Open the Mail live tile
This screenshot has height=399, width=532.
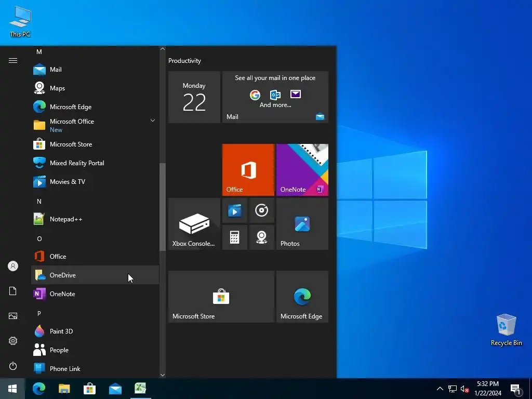tap(275, 97)
